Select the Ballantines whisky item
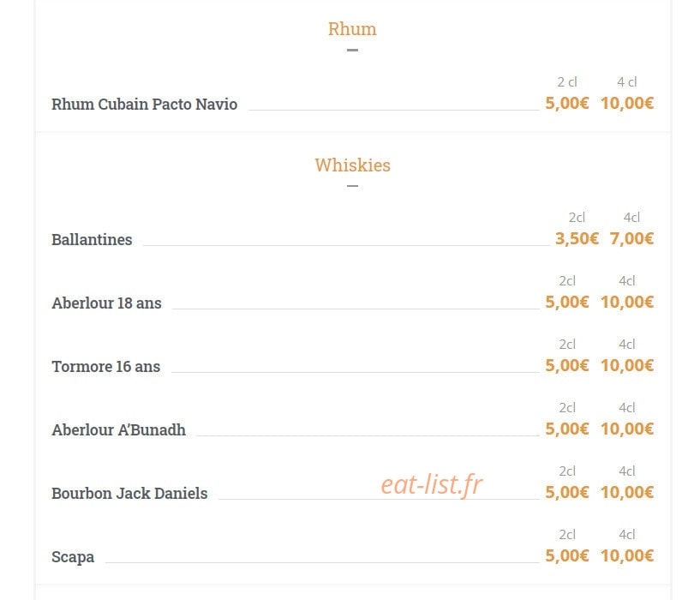 [x=92, y=239]
